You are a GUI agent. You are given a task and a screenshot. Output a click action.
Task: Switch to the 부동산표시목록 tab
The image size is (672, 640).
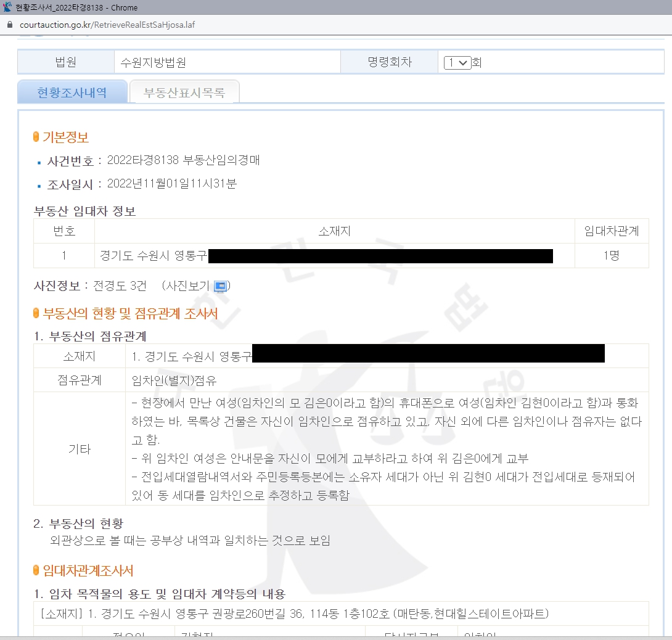[x=184, y=92]
